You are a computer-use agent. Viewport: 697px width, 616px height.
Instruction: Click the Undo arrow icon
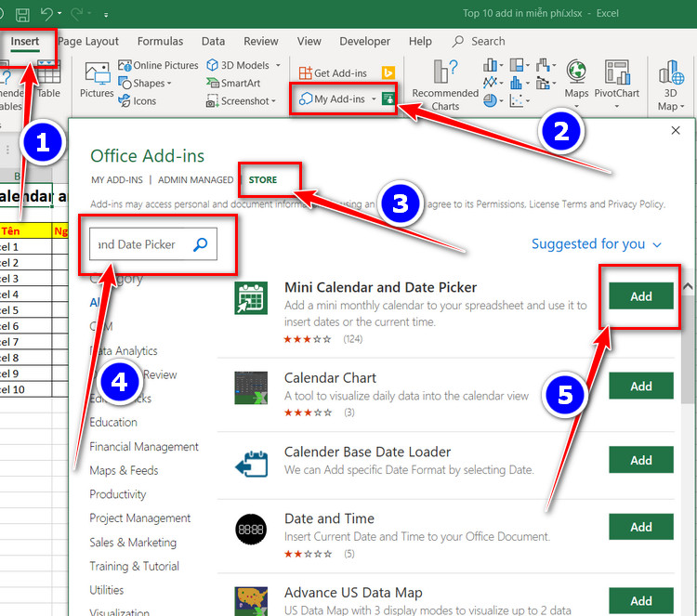(46, 14)
